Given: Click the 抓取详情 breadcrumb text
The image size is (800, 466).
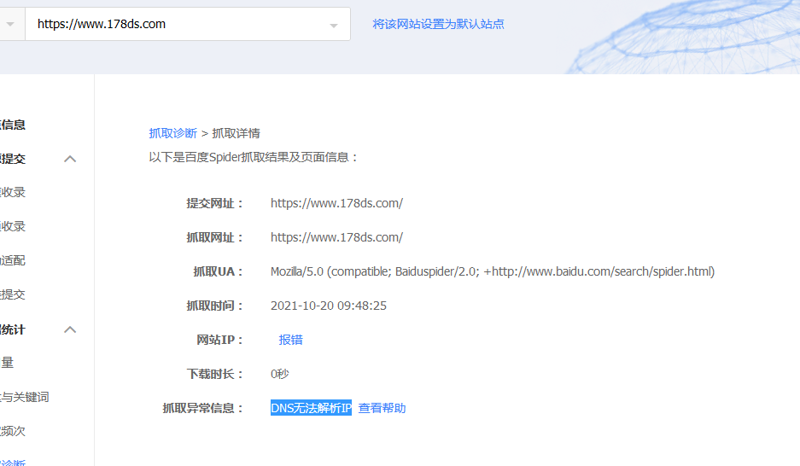Looking at the screenshot, I should click(x=236, y=133).
